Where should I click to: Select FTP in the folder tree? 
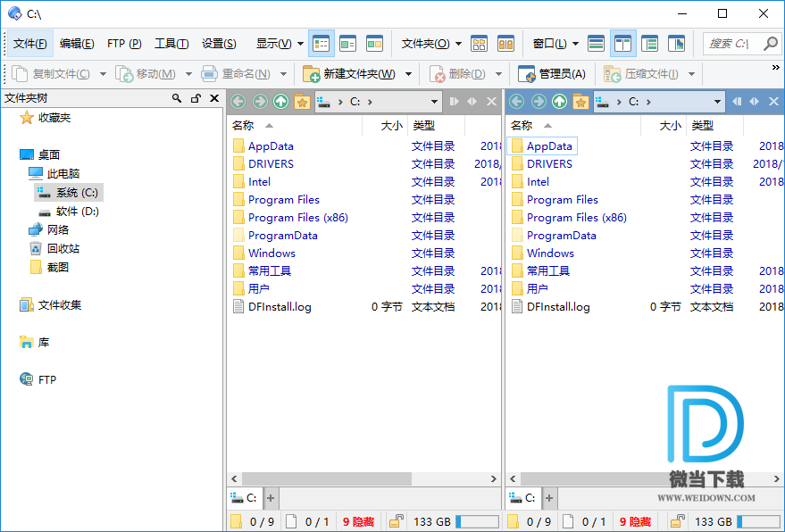point(38,379)
